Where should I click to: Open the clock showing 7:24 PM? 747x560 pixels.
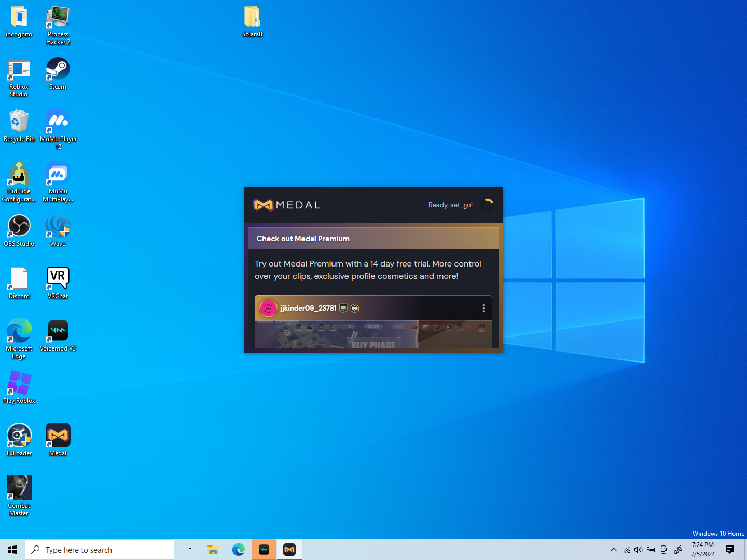coord(703,550)
